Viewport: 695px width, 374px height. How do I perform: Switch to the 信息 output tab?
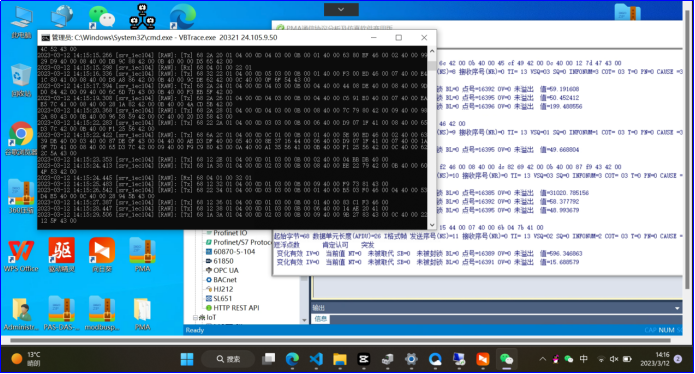tap(321, 319)
